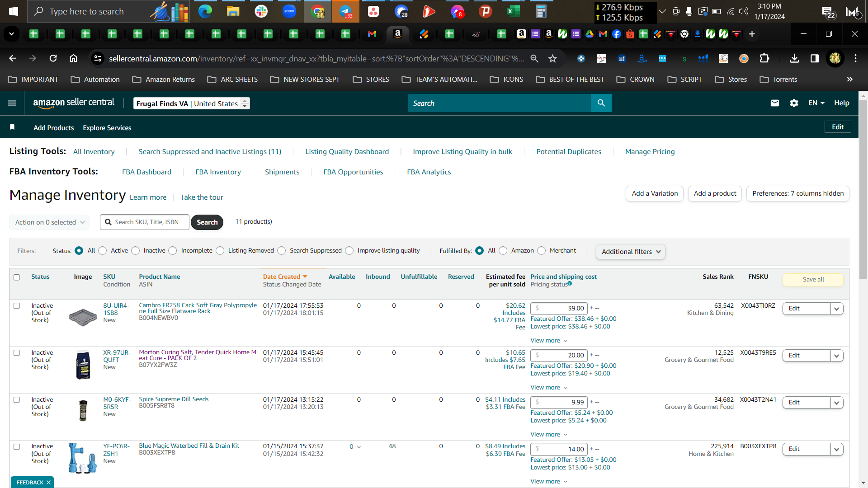Open Blue Magic available quantity dropdown
Screen dimensions: 868x488
click(355, 446)
